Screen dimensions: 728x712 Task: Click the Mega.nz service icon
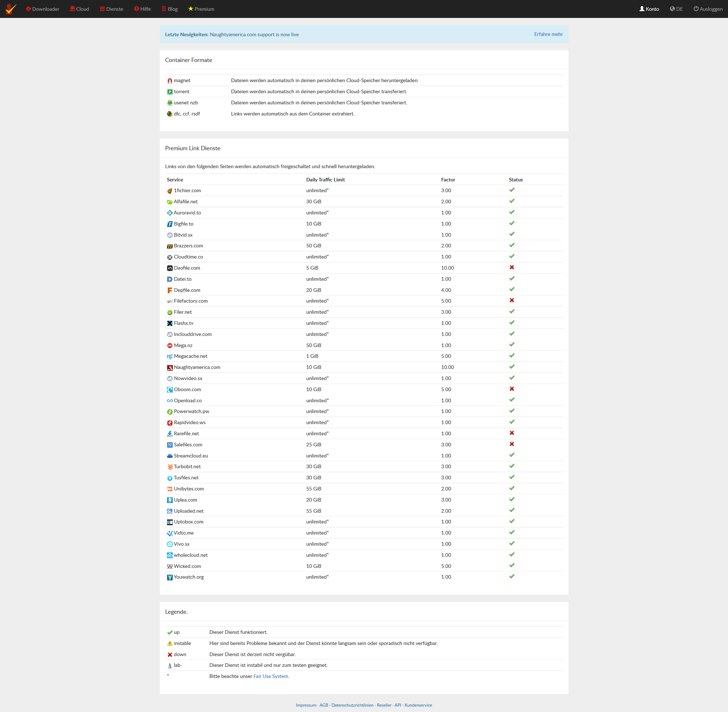(170, 346)
